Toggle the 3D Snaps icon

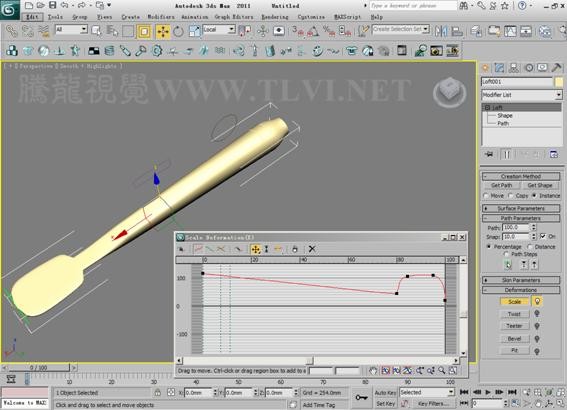(297, 32)
